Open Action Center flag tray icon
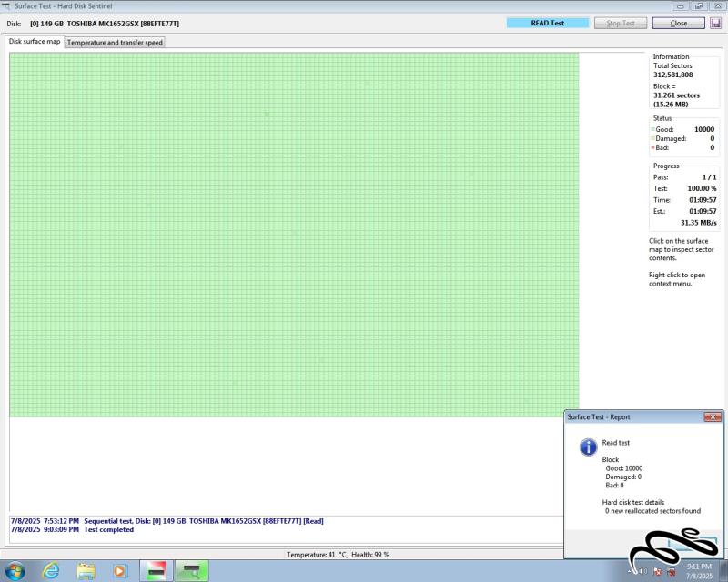Image resolution: width=728 pixels, height=582 pixels. [657, 571]
